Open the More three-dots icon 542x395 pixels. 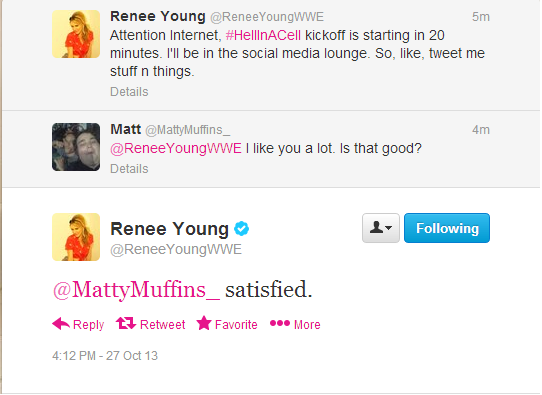[x=280, y=323]
